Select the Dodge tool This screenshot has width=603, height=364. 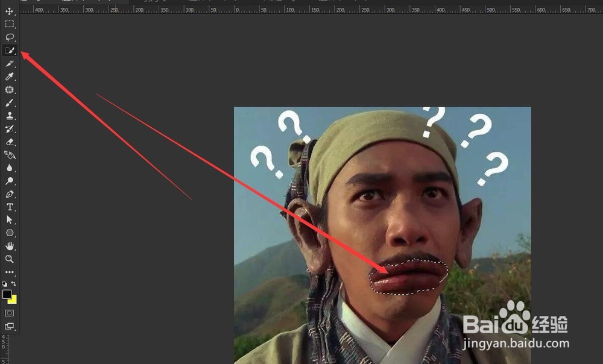[x=9, y=181]
